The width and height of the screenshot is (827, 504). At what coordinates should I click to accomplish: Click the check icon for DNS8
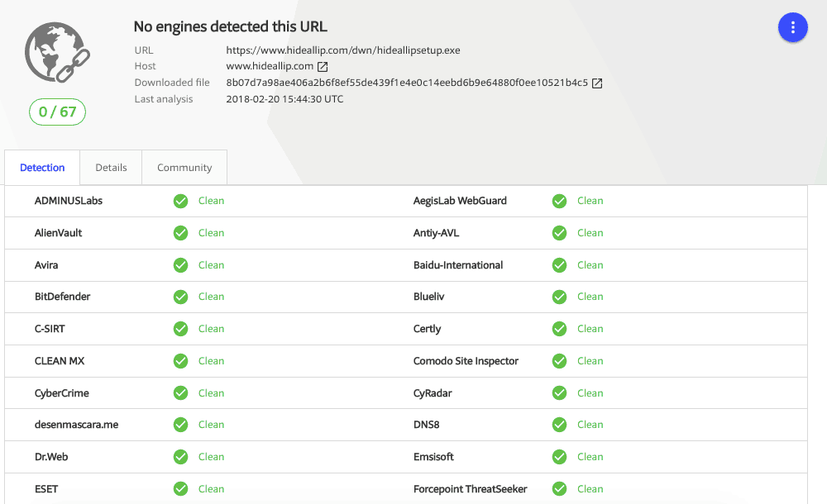pos(560,425)
